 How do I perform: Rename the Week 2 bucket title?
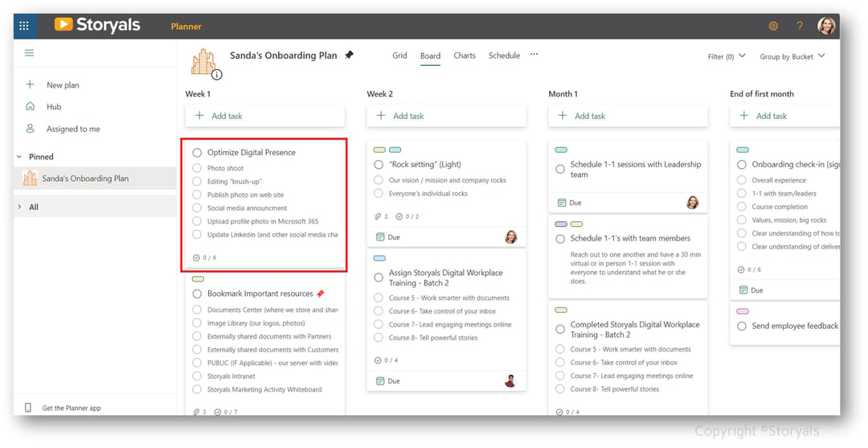(379, 94)
